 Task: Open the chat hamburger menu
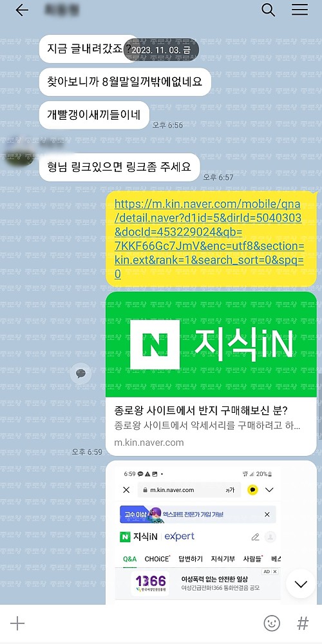(300, 10)
